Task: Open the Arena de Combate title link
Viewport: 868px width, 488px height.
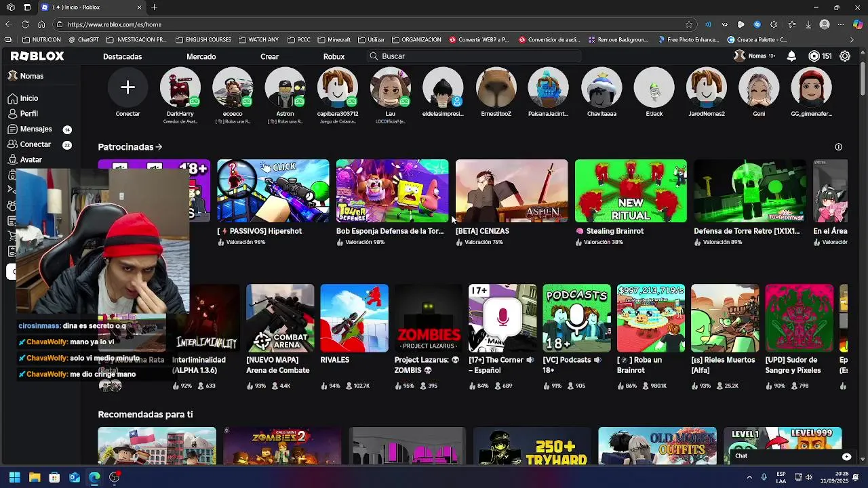Action: [277, 365]
